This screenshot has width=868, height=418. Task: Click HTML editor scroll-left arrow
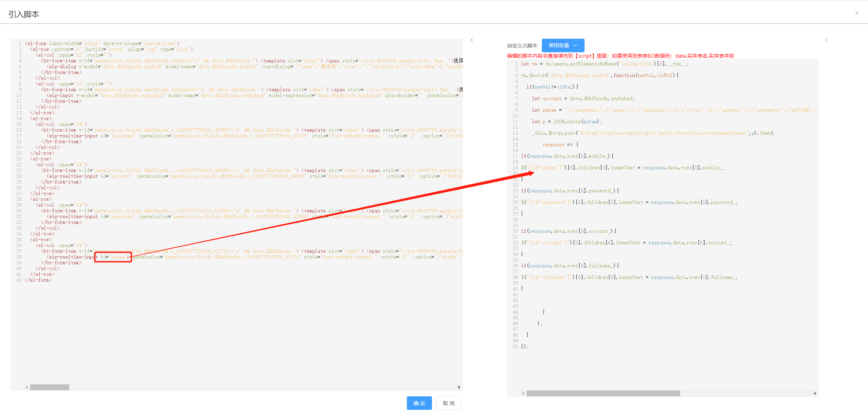click(27, 387)
